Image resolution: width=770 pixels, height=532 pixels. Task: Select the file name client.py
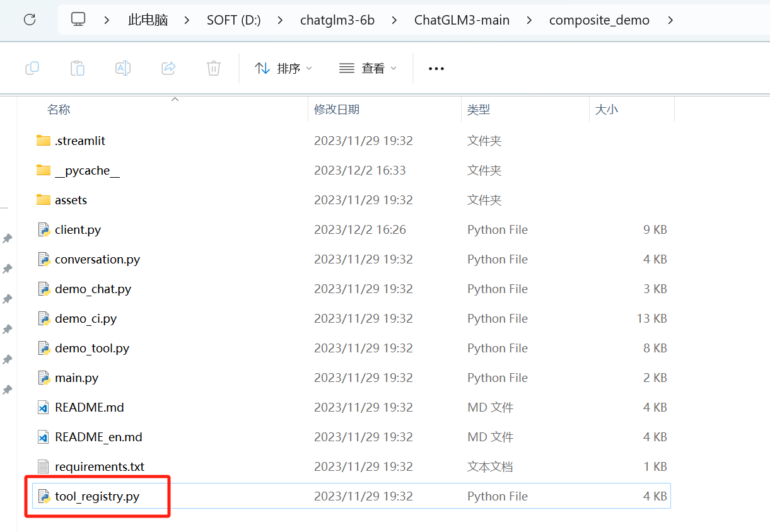pyautogui.click(x=78, y=229)
